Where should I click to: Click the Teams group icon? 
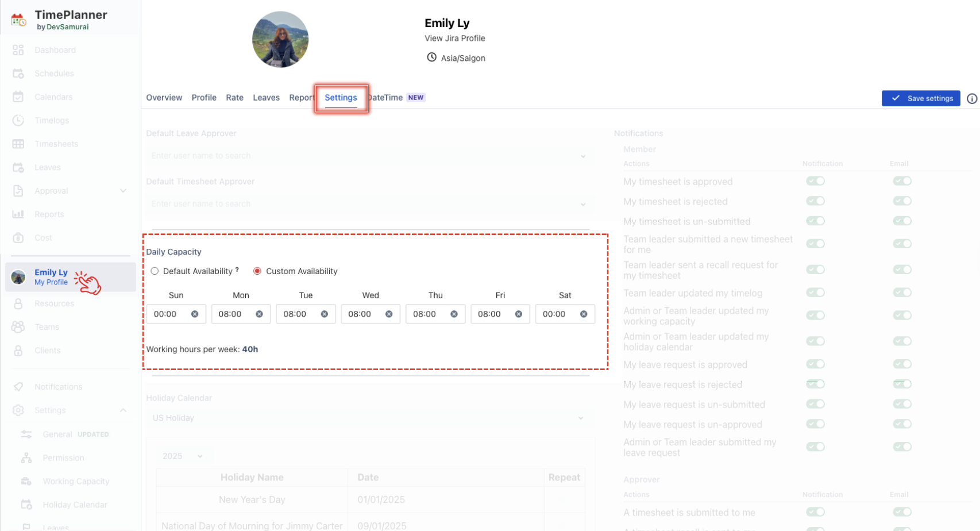18,327
